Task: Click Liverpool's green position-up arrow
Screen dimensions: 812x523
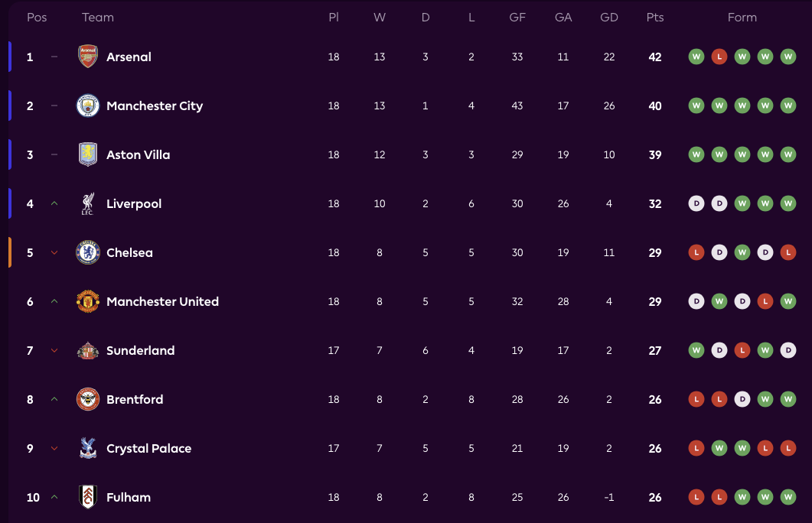Action: [54, 203]
